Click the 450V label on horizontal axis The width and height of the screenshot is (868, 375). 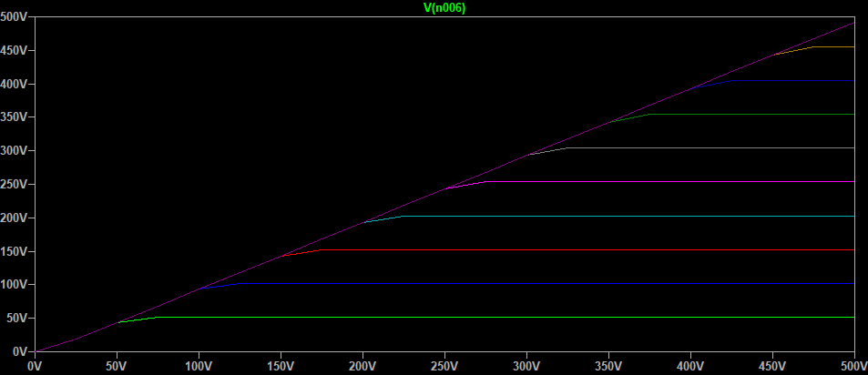[772, 366]
